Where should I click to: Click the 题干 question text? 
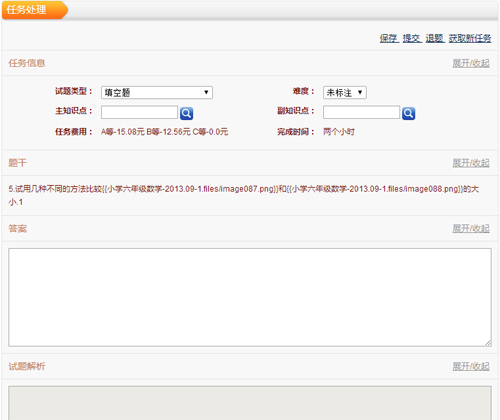[243, 195]
